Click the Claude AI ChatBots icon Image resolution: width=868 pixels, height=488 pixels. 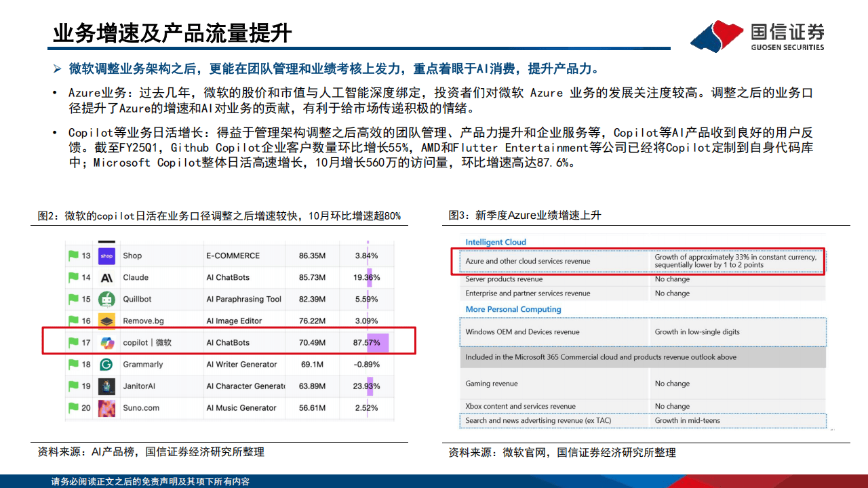click(107, 277)
